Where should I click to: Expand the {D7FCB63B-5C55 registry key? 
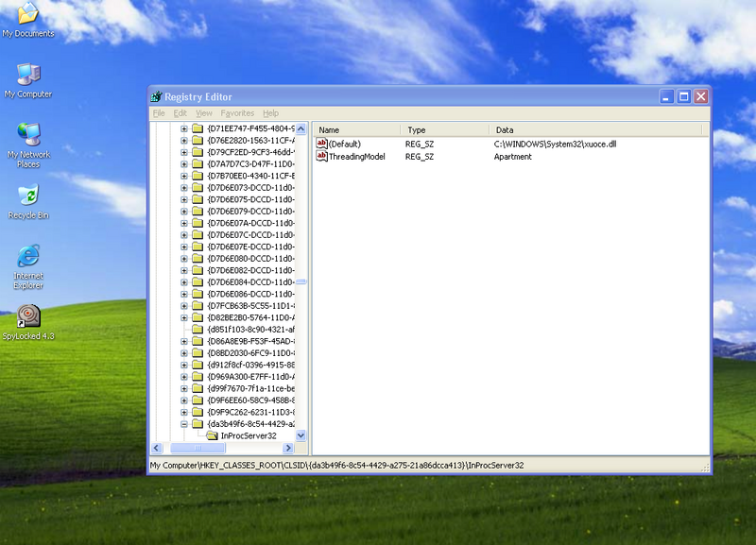pyautogui.click(x=184, y=306)
